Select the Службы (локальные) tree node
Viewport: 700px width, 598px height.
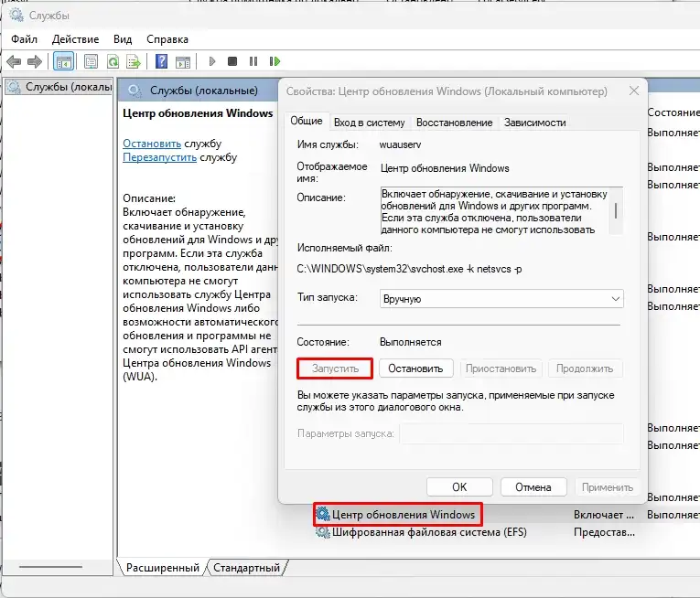59,87
